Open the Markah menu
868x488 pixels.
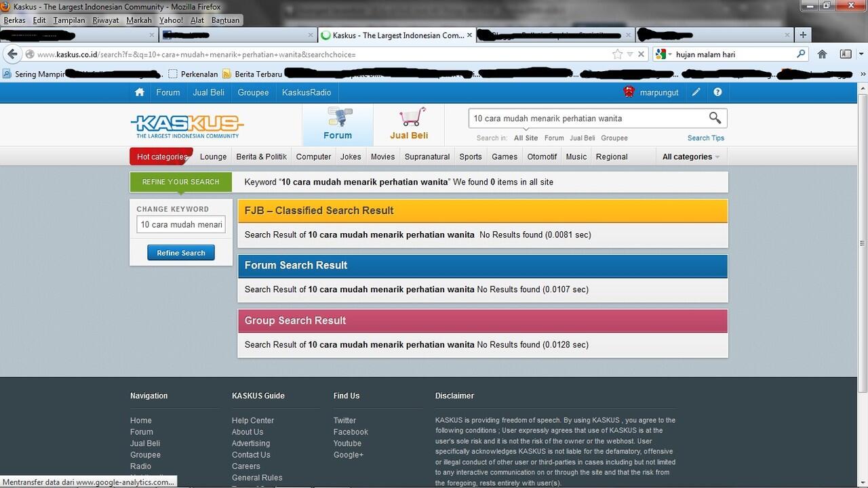click(x=139, y=20)
